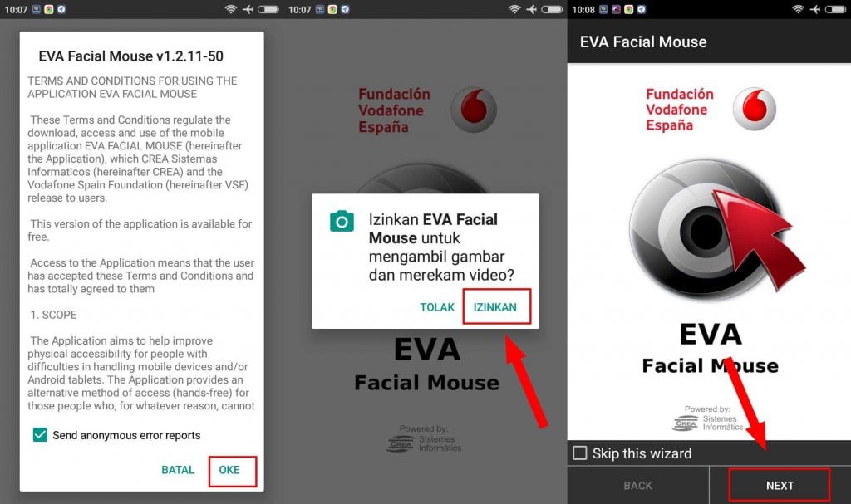The height and width of the screenshot is (504, 851).
Task: Click the CREA logo in wizard screen
Action: pyautogui.click(x=685, y=423)
